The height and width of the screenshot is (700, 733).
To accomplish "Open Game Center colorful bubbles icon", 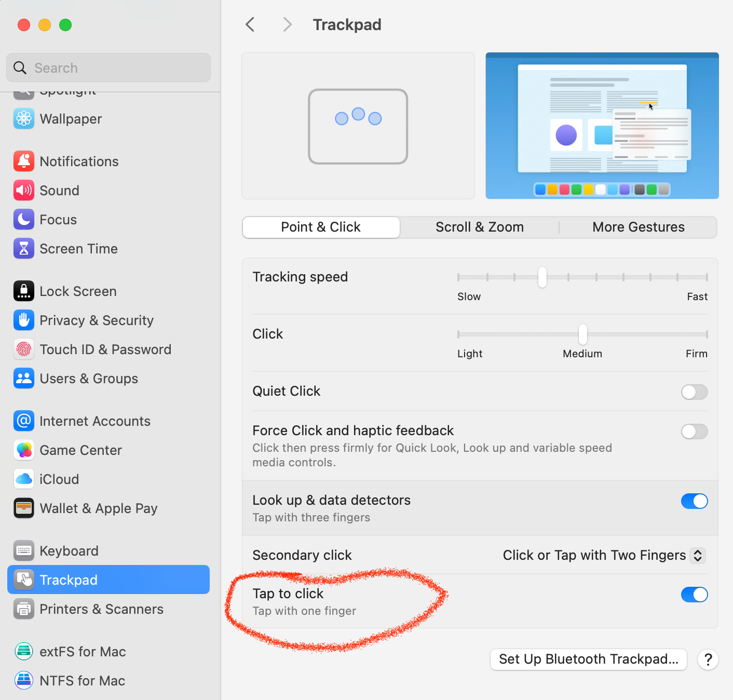I will (24, 450).
